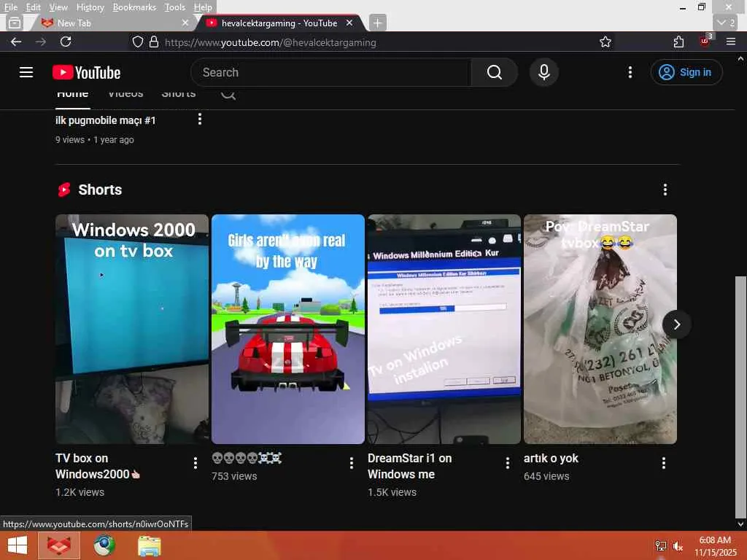Viewport: 747px width, 560px height.
Task: Search within the channel icon
Action: 228,95
